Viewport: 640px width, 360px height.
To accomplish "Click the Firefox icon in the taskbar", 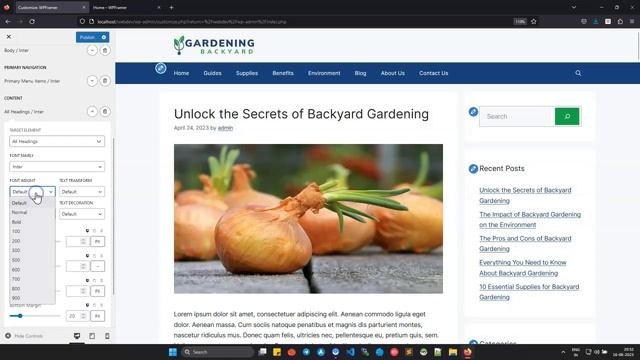I will click(467, 352).
